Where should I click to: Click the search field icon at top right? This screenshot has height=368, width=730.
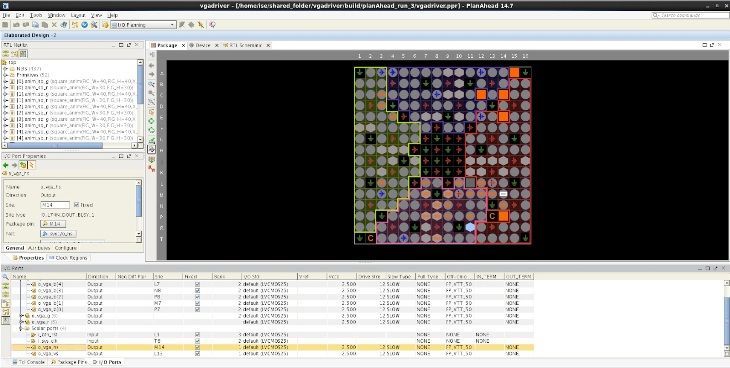[656, 15]
